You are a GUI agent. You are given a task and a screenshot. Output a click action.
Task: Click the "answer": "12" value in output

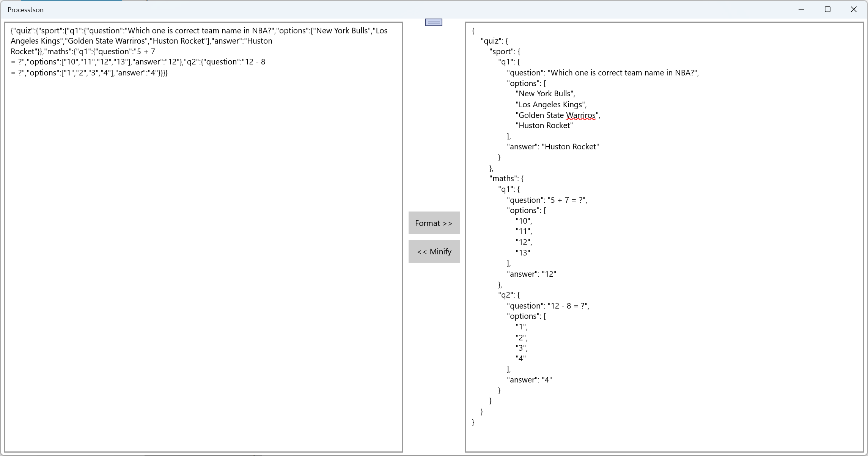(x=532, y=274)
